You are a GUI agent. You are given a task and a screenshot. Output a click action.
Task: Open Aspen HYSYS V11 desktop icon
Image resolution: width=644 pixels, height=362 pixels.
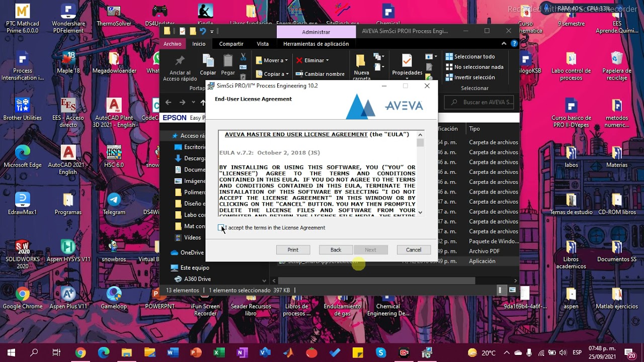(68, 251)
